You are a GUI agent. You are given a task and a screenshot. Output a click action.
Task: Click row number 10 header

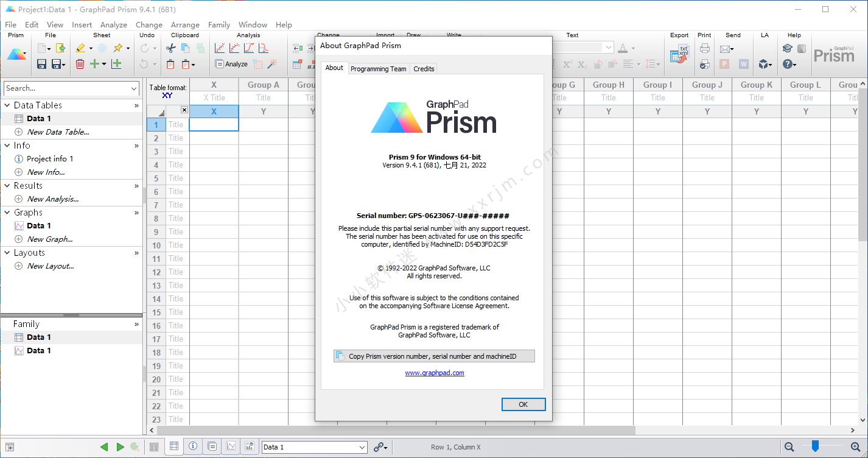pos(156,245)
